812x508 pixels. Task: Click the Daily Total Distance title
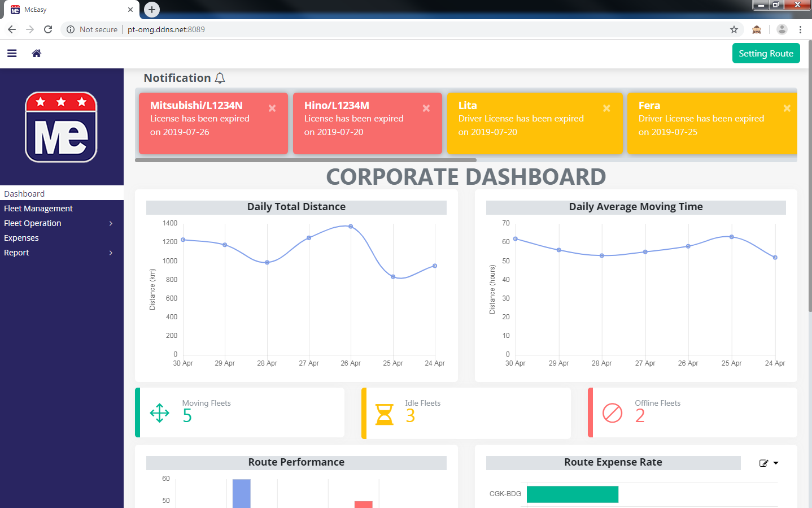pyautogui.click(x=296, y=207)
